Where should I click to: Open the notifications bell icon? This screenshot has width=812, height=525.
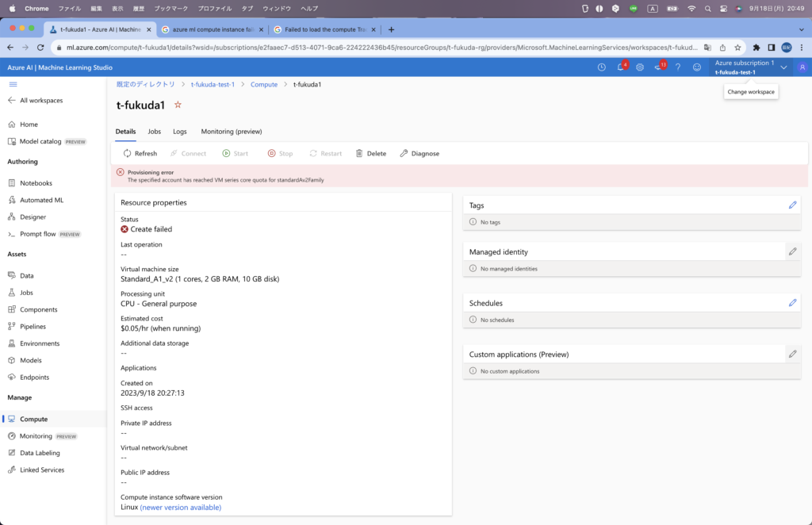click(x=621, y=67)
